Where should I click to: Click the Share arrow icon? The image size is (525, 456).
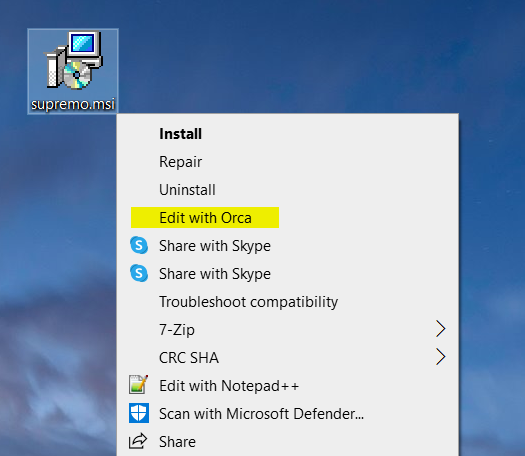(x=138, y=441)
